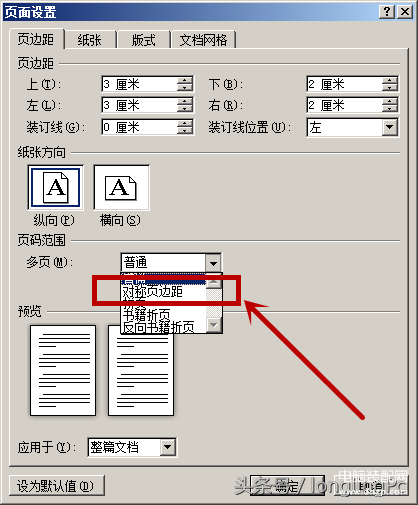Open the 装订线位置 dropdown
The width and height of the screenshot is (418, 505).
(x=390, y=127)
